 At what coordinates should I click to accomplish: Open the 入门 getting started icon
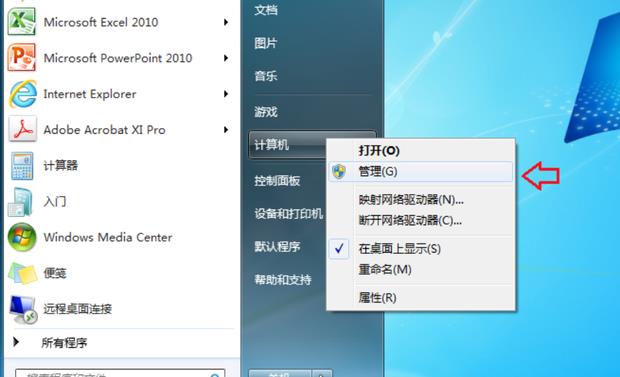point(21,202)
